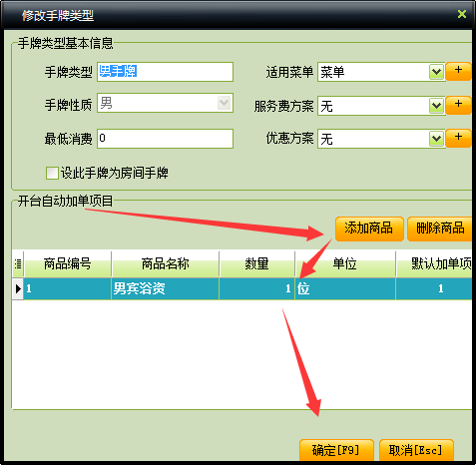Click 商品名称 column header
The height and width of the screenshot is (465, 476).
click(x=166, y=264)
